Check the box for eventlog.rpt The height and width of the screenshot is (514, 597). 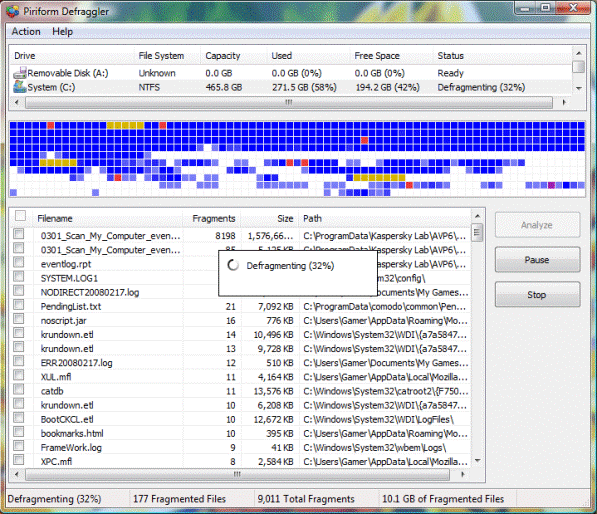coord(19,262)
